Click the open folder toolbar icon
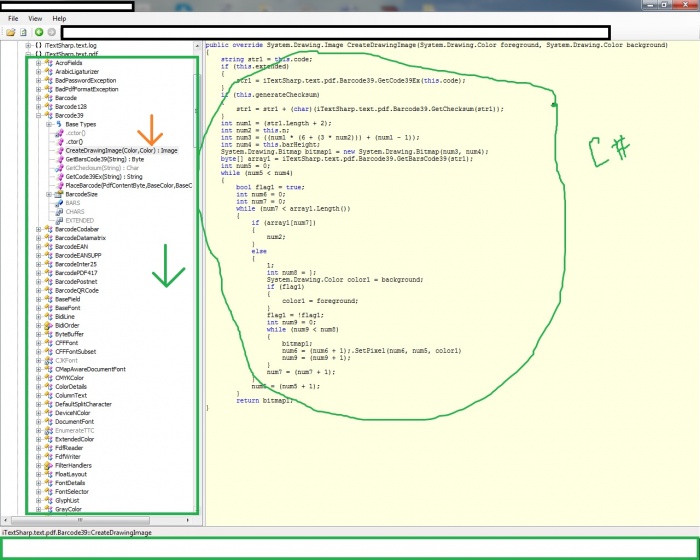The width and height of the screenshot is (700, 560). pos(10,33)
